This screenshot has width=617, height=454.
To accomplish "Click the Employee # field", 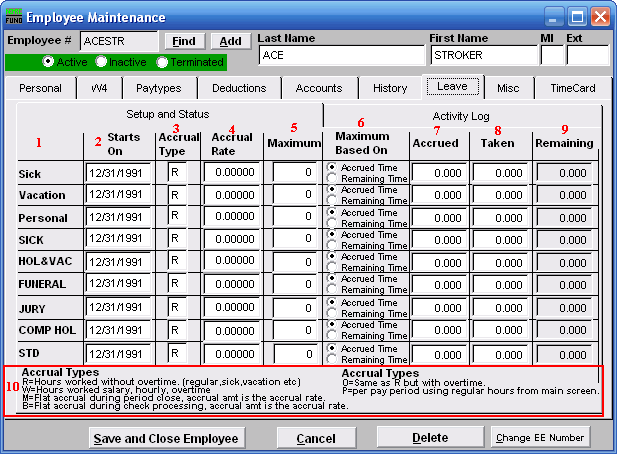I will click(x=118, y=41).
